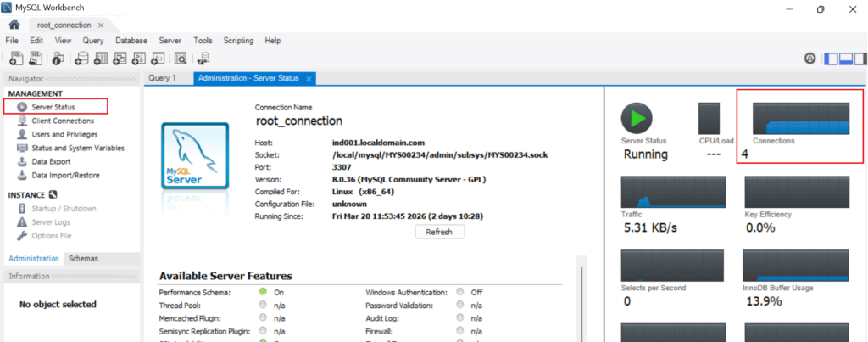Toggle the left sidebar panel
Screen dimensions: 868x342
832,59
